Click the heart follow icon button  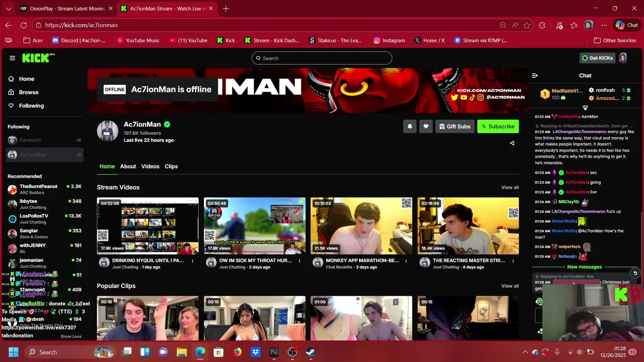point(426,127)
